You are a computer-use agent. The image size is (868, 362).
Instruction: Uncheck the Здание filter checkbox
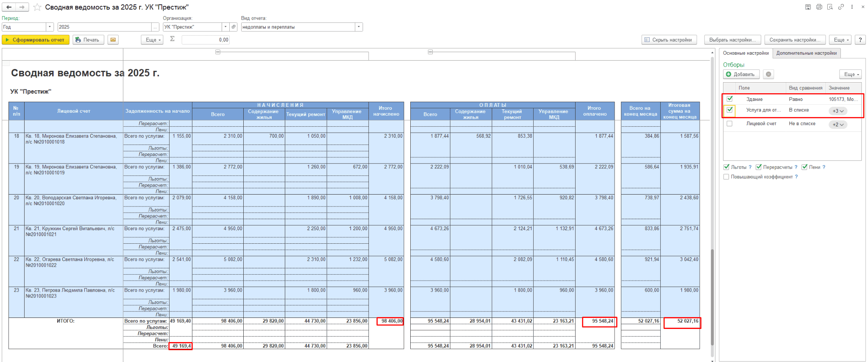click(x=730, y=99)
